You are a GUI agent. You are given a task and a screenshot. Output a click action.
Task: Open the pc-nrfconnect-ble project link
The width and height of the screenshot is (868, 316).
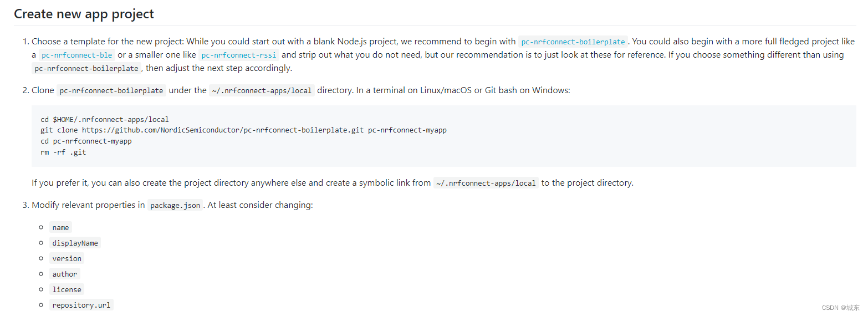tap(77, 55)
